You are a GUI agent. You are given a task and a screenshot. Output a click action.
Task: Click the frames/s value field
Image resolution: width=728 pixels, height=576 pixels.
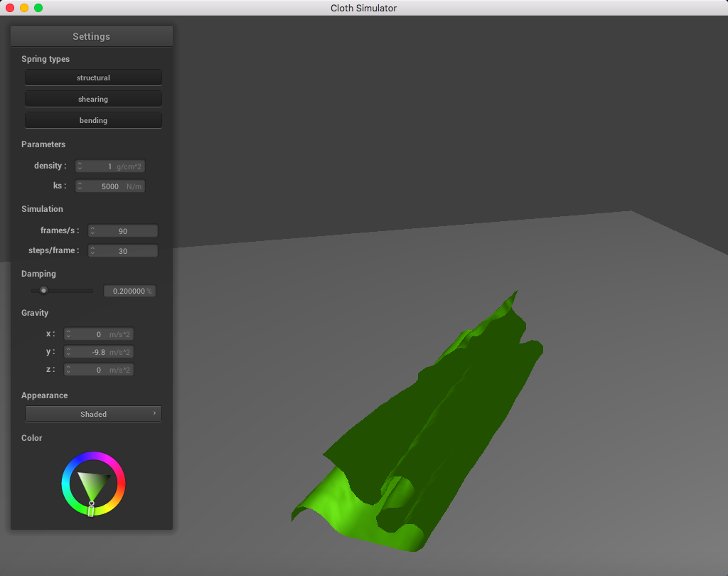click(122, 231)
